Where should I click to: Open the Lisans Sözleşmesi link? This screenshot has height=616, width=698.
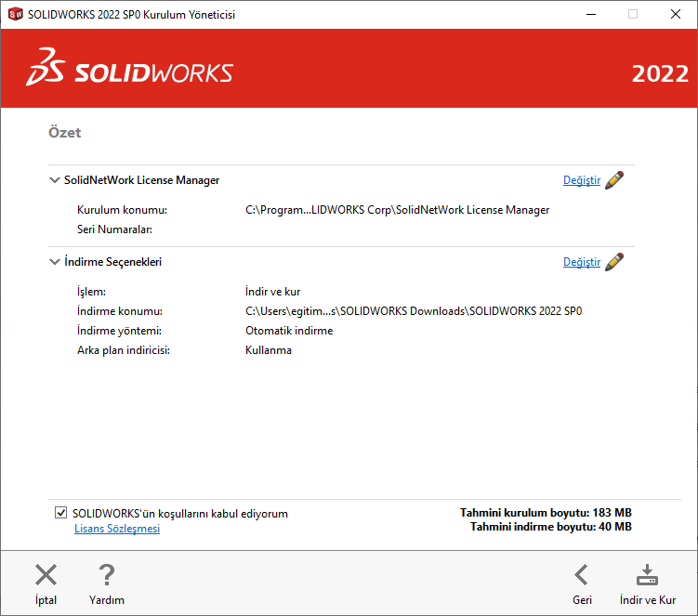[x=117, y=529]
